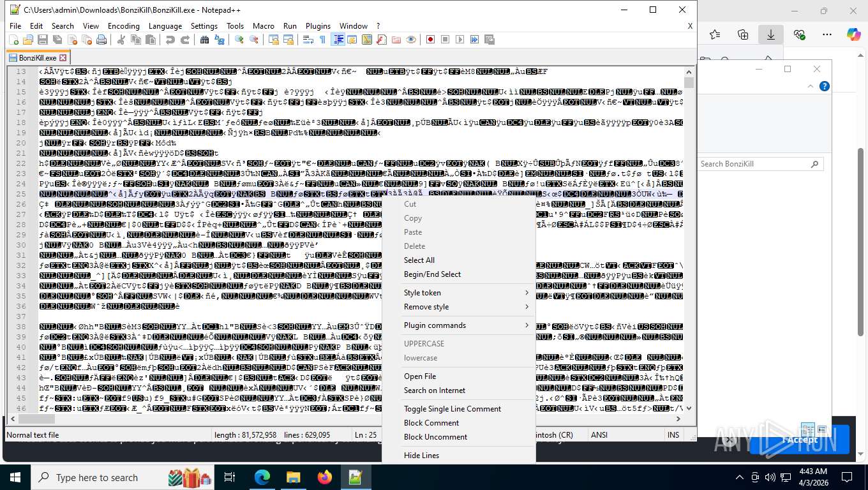Toggle synchronize horizontal scrolling
This screenshot has height=490, width=868.
click(288, 40)
